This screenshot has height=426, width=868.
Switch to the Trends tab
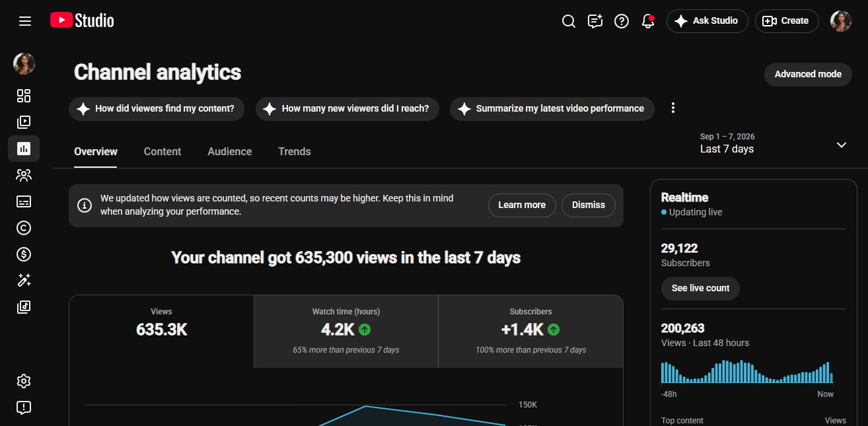click(x=295, y=151)
